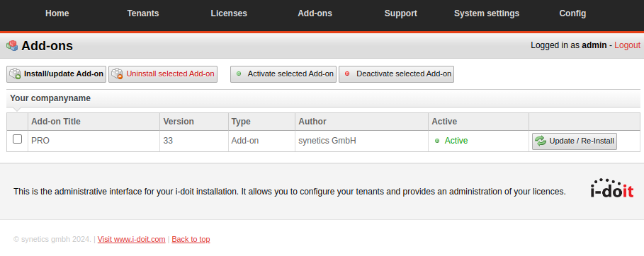Click Uninstall selected Add-on button
Image resolution: width=644 pixels, height=256 pixels.
tap(163, 74)
